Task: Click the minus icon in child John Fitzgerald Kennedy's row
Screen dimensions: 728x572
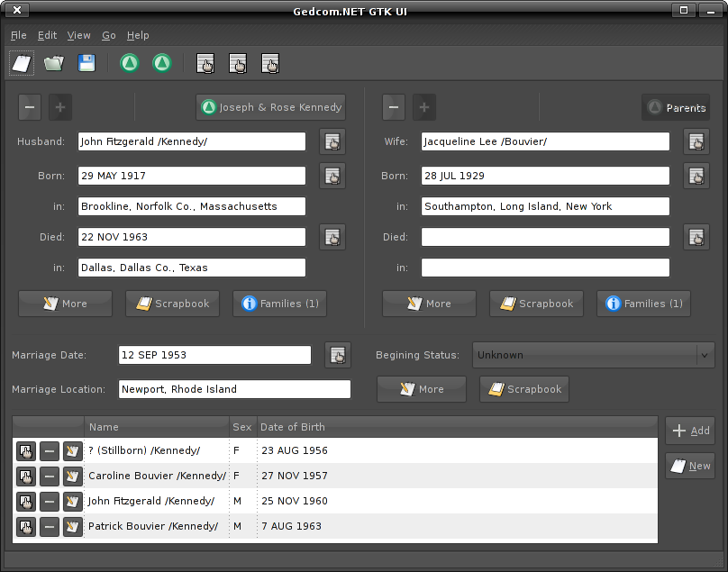Action: [x=50, y=501]
